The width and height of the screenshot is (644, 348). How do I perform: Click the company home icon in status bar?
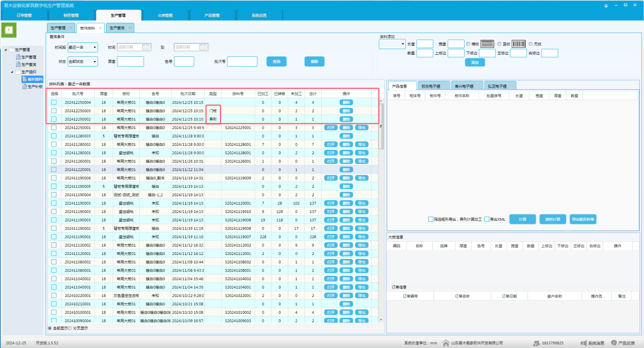446,343
